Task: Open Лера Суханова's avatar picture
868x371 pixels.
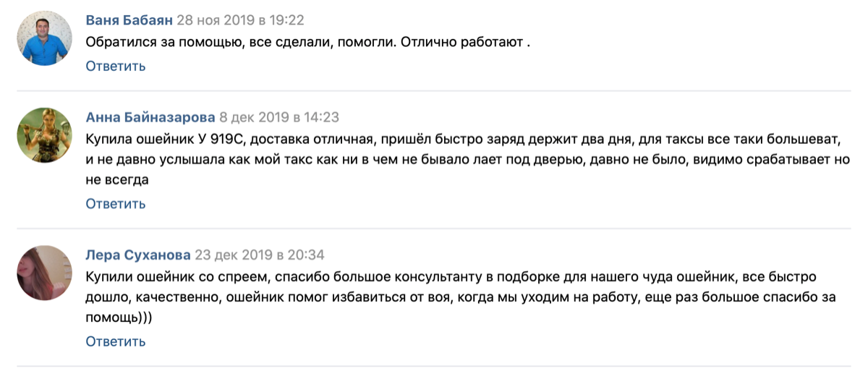Action: 45,273
